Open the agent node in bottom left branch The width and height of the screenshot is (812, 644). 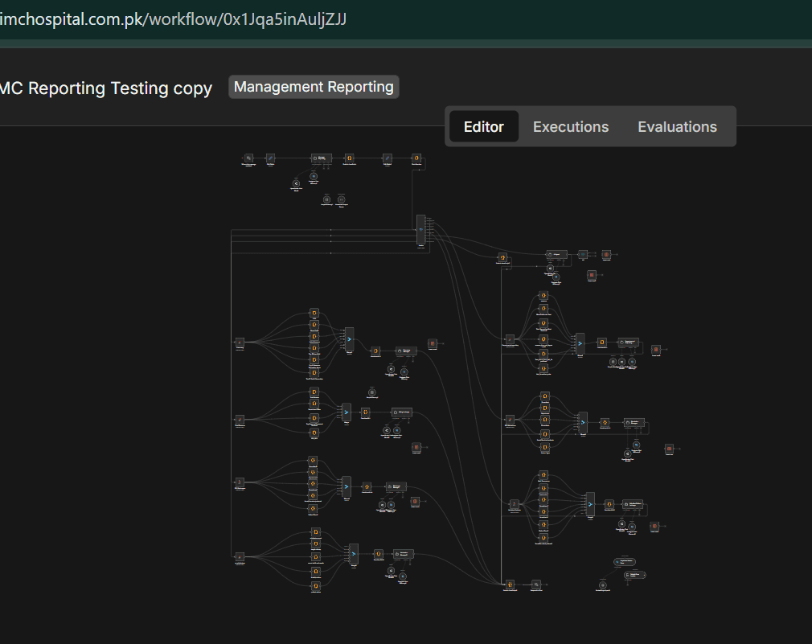404,554
